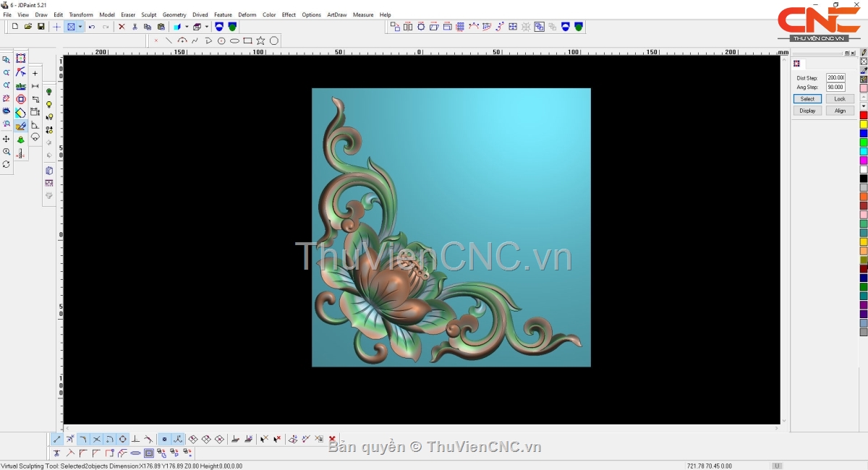Toggle the endpoint snap button

click(x=57, y=439)
